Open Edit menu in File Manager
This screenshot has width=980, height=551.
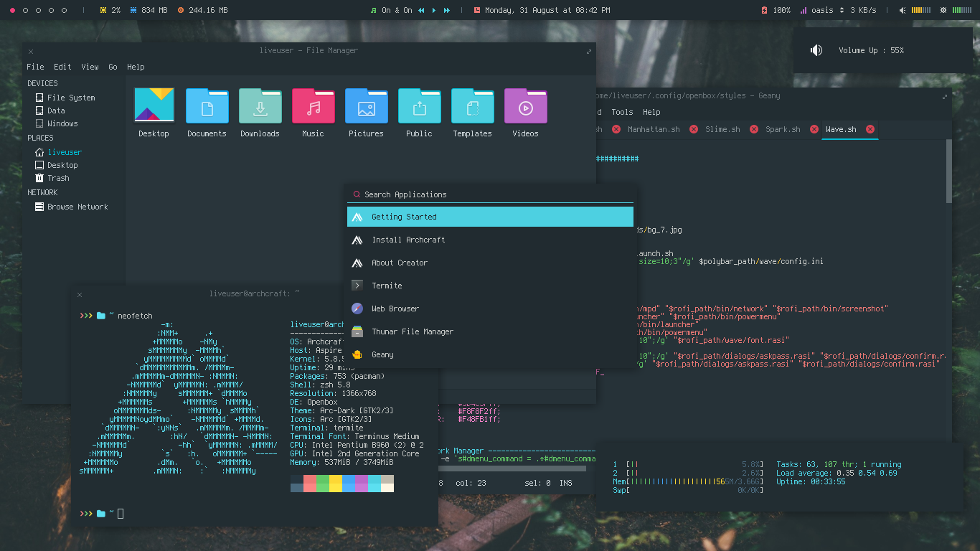(x=62, y=67)
